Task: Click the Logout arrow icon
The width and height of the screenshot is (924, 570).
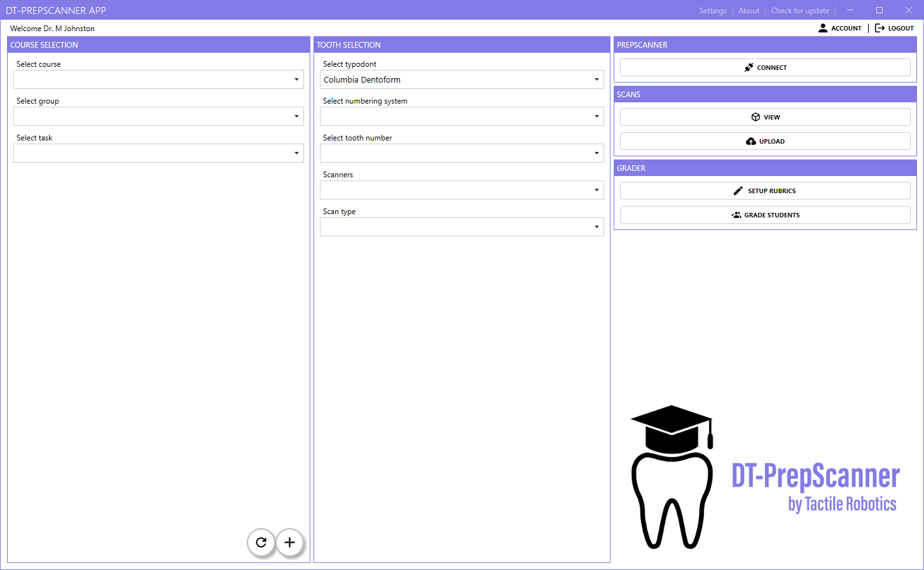Action: [879, 28]
